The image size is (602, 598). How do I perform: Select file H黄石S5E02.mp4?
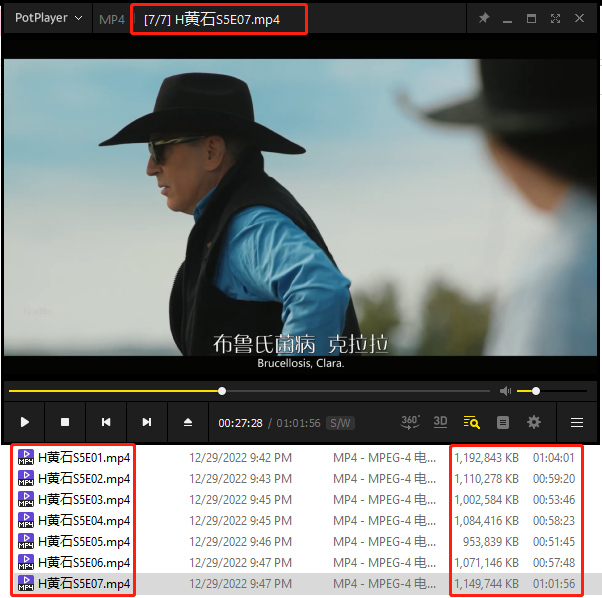click(x=84, y=479)
